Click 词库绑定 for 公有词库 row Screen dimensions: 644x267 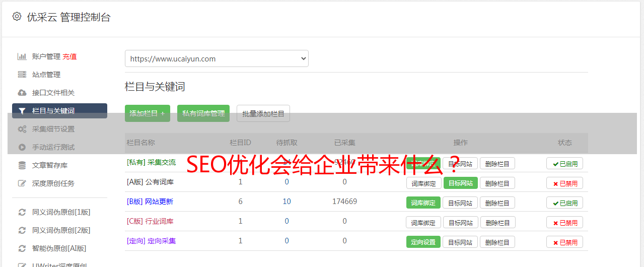(424, 183)
